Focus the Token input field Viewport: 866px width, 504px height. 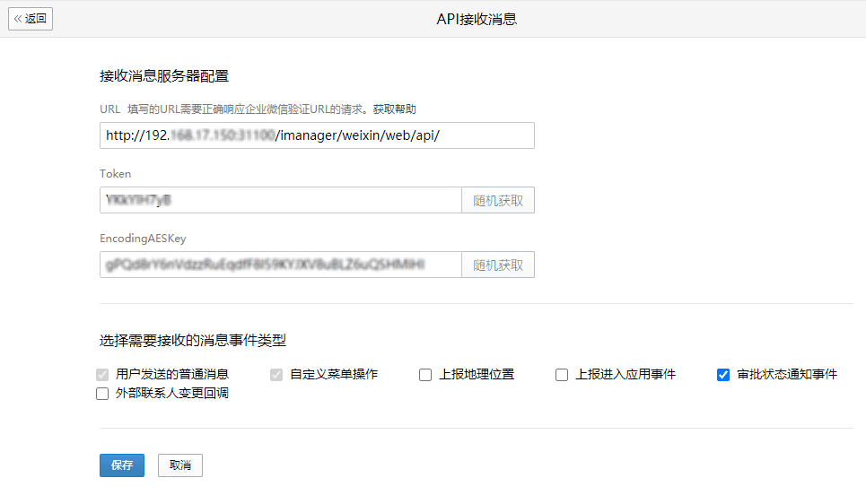280,200
